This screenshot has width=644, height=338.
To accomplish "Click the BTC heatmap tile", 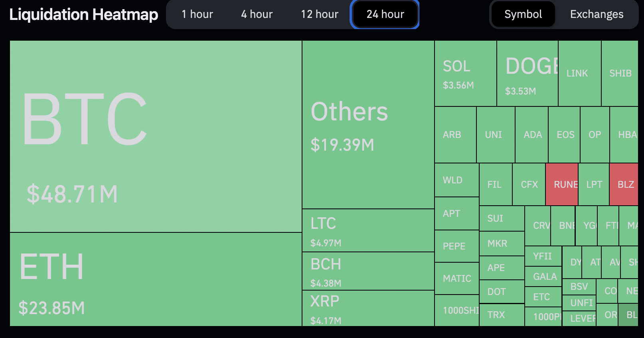I will (156, 136).
